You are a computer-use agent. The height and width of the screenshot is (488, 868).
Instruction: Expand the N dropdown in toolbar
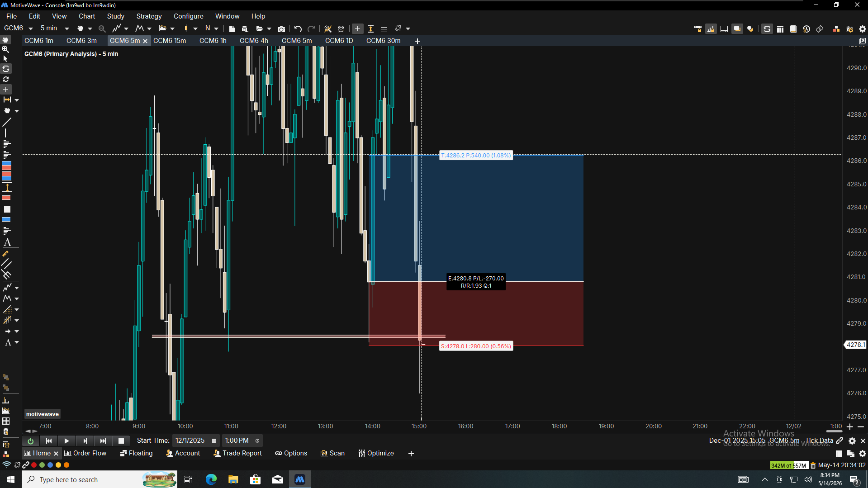(216, 29)
